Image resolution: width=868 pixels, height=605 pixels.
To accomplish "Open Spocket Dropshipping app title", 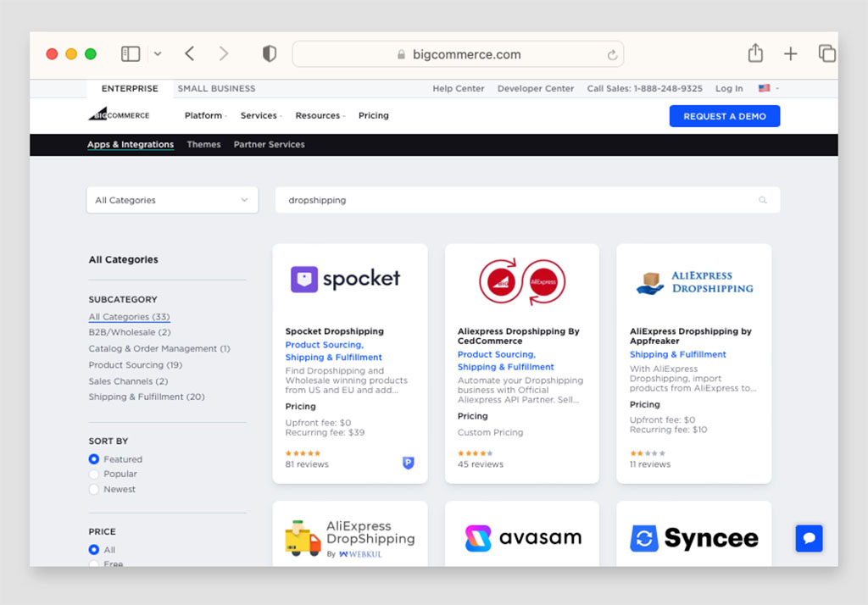I will coord(334,331).
